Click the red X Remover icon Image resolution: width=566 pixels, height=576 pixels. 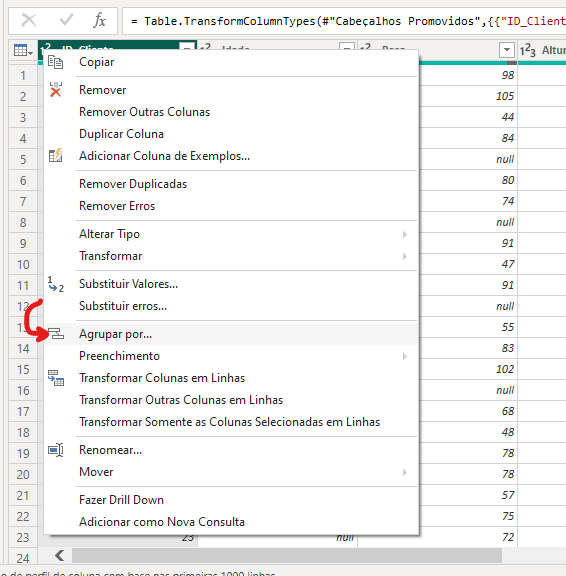tap(55, 90)
